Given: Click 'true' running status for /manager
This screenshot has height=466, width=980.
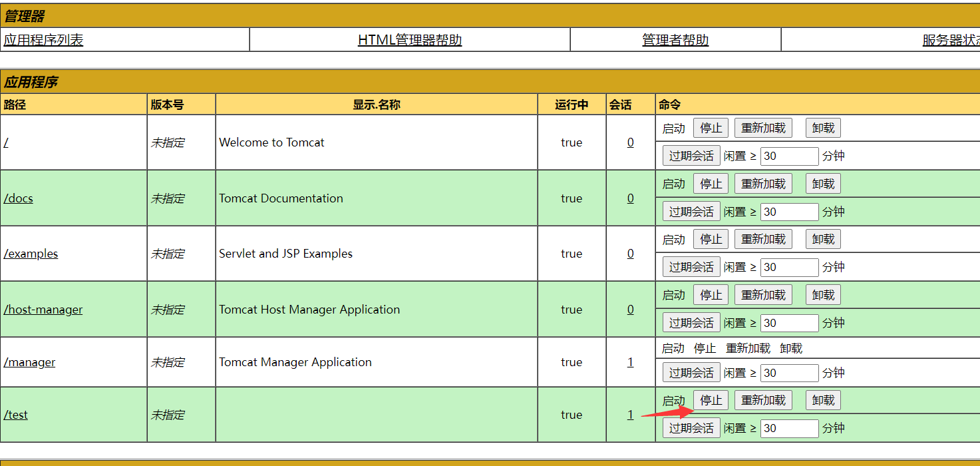Looking at the screenshot, I should (572, 362).
